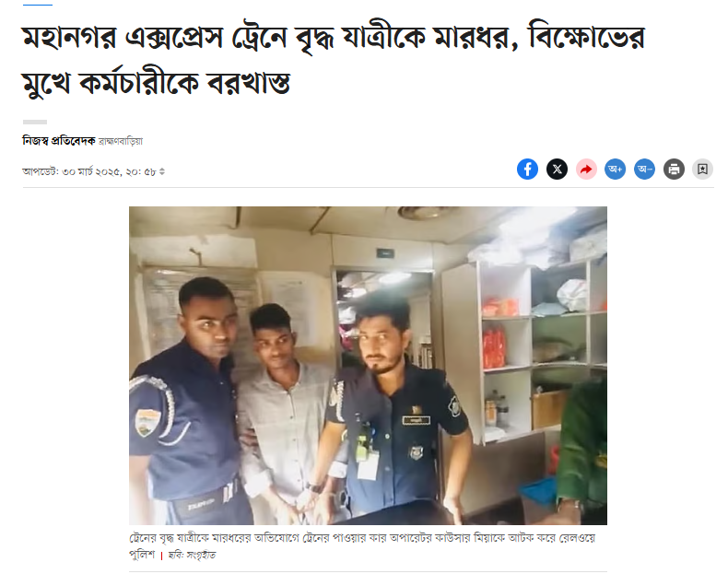The height and width of the screenshot is (574, 728).
Task: Bookmark this article with save icon
Action: 703,169
